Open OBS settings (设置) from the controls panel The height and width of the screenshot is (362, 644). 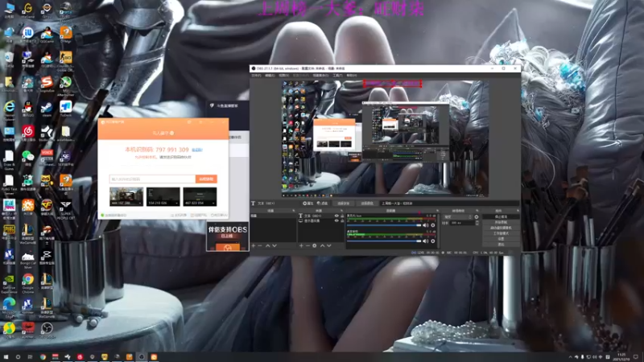pos(501,238)
